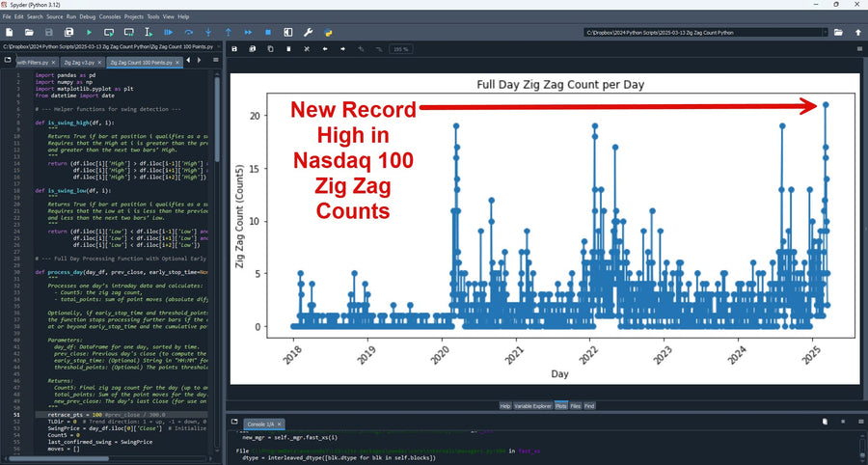This screenshot has height=465, width=868.
Task: Switch to Files pane tab
Action: (576, 406)
